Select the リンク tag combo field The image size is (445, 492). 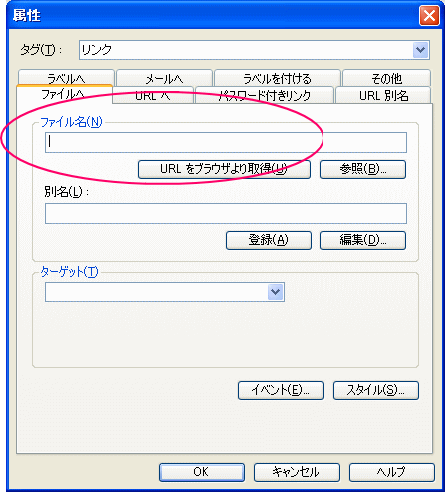254,50
